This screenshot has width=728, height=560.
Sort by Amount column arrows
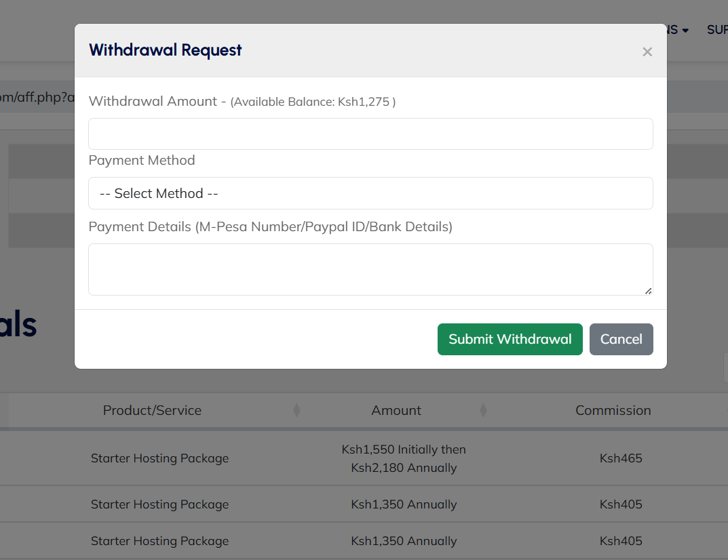[x=483, y=410]
